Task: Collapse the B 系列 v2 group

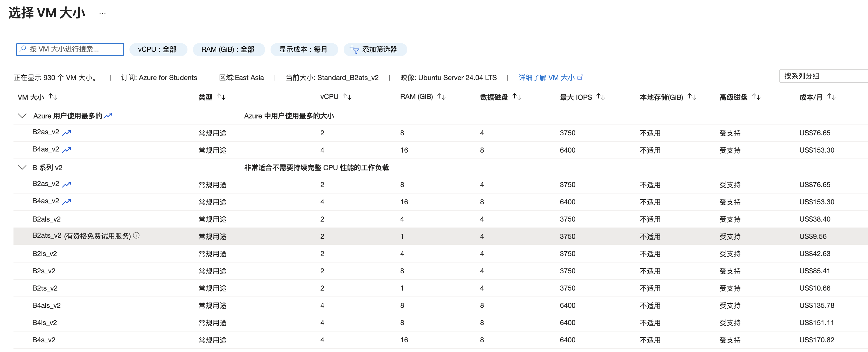Action: (22, 167)
